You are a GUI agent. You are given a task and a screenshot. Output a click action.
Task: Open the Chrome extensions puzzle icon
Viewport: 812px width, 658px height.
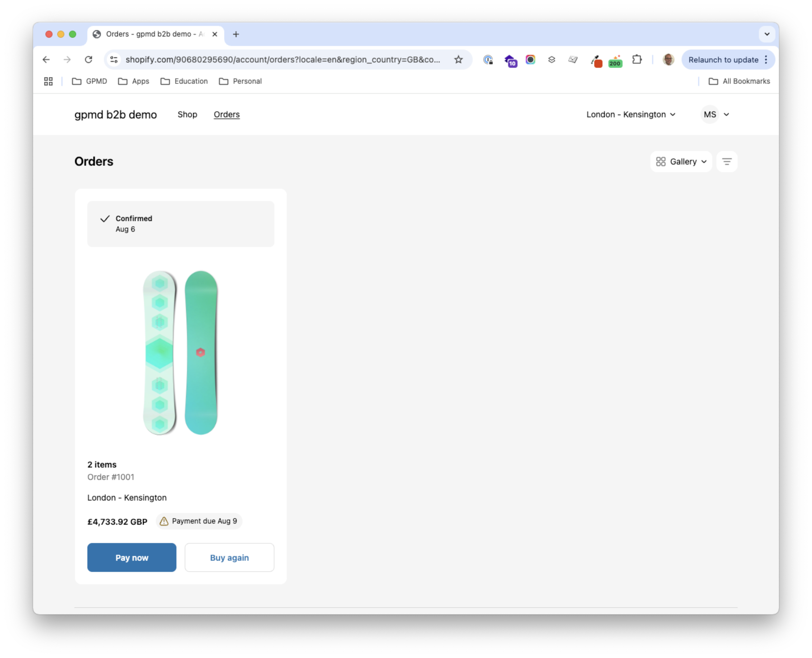637,60
